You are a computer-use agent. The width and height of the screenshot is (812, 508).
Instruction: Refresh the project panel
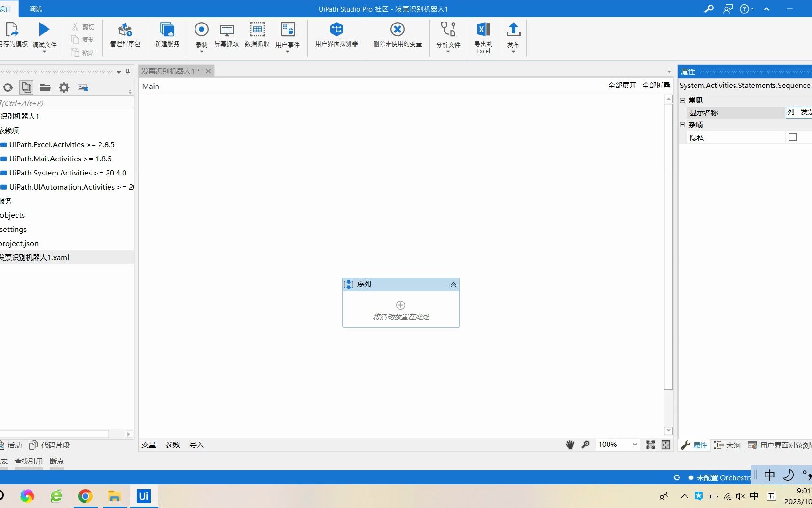[8, 87]
